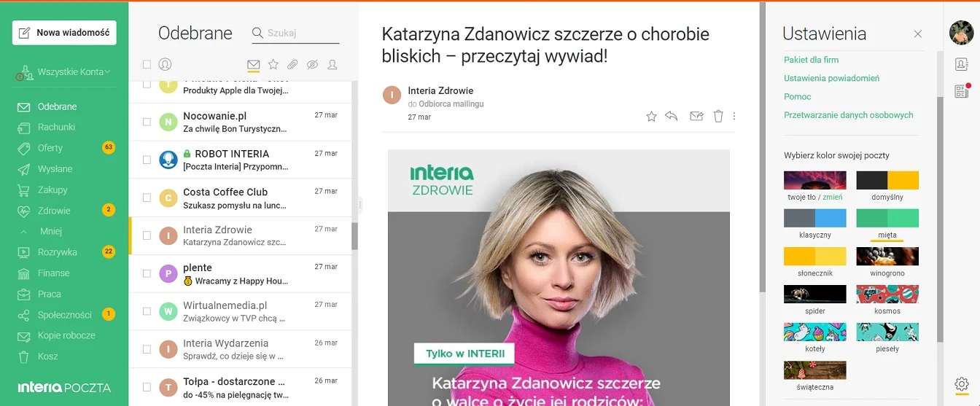Screen dimensions: 980x406
Task: Reply to the open message
Action: [672, 116]
